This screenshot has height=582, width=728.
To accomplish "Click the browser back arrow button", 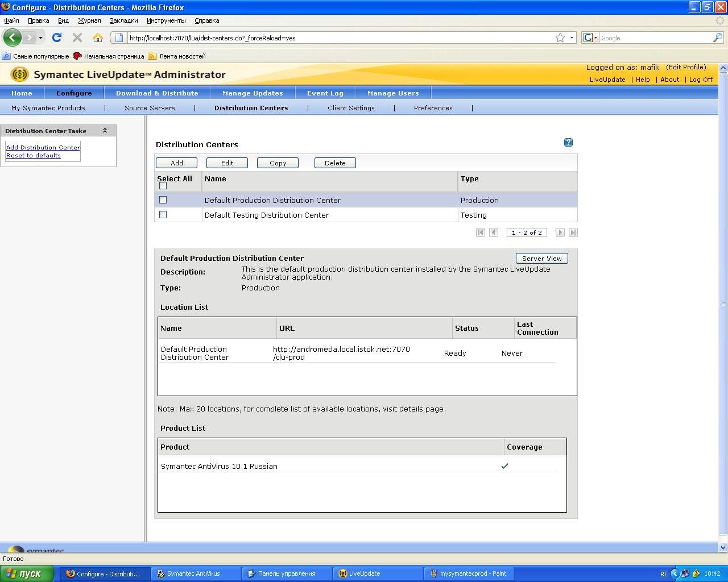I will point(13,38).
